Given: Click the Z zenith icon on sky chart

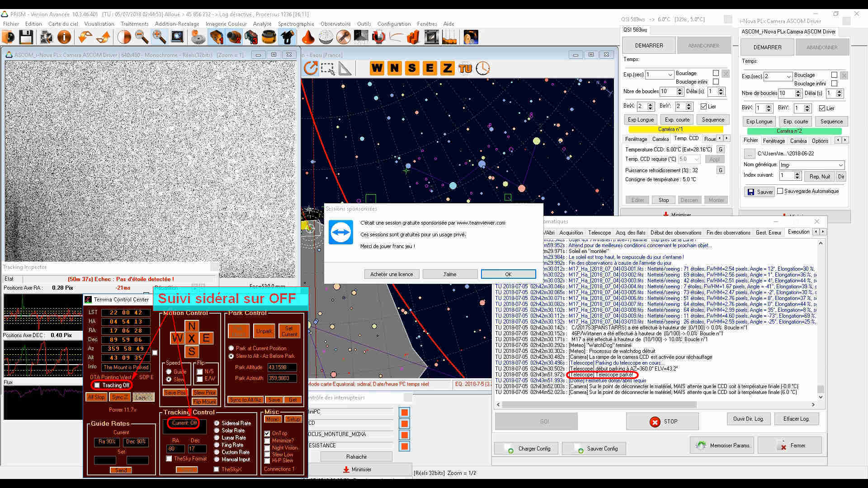Looking at the screenshot, I should 447,68.
